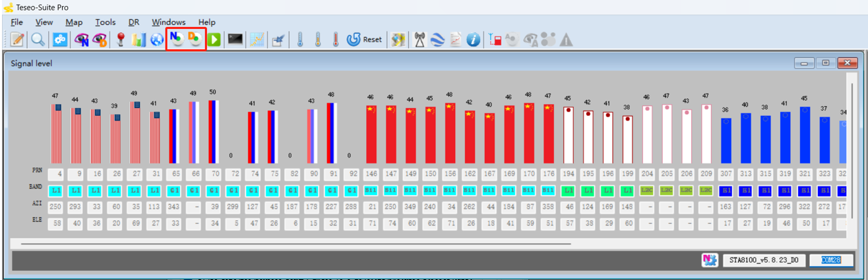
Task: Click the Debug eye view icon
Action: (x=100, y=40)
